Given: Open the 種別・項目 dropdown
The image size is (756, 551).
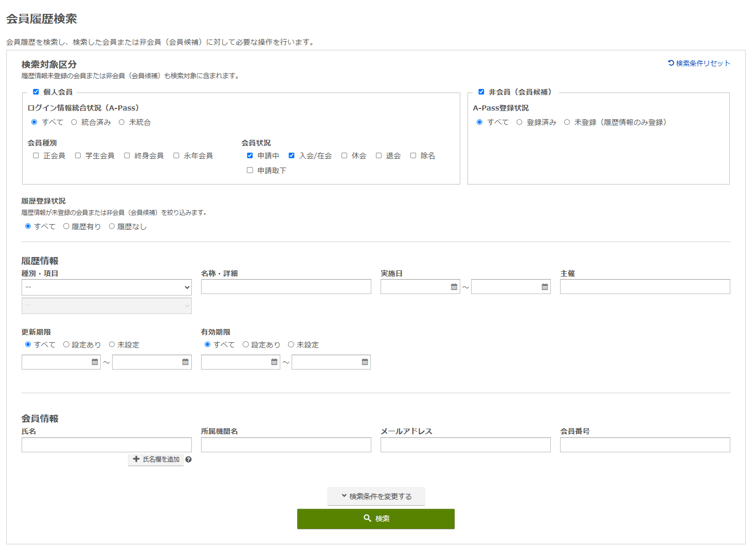Looking at the screenshot, I should click(106, 287).
